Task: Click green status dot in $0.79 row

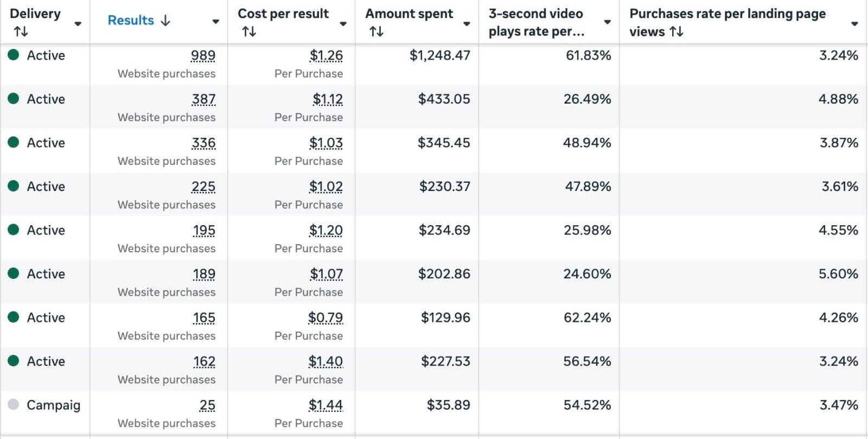Action: [14, 317]
